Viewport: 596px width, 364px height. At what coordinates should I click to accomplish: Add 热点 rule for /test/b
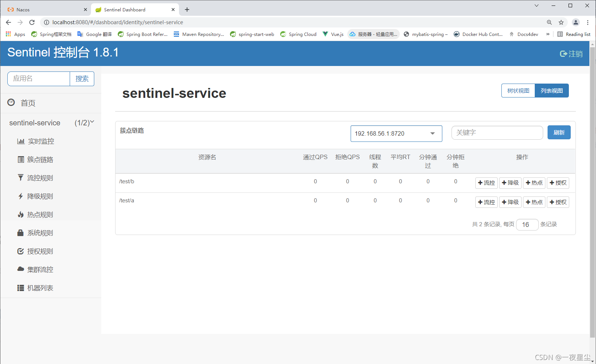coord(534,183)
